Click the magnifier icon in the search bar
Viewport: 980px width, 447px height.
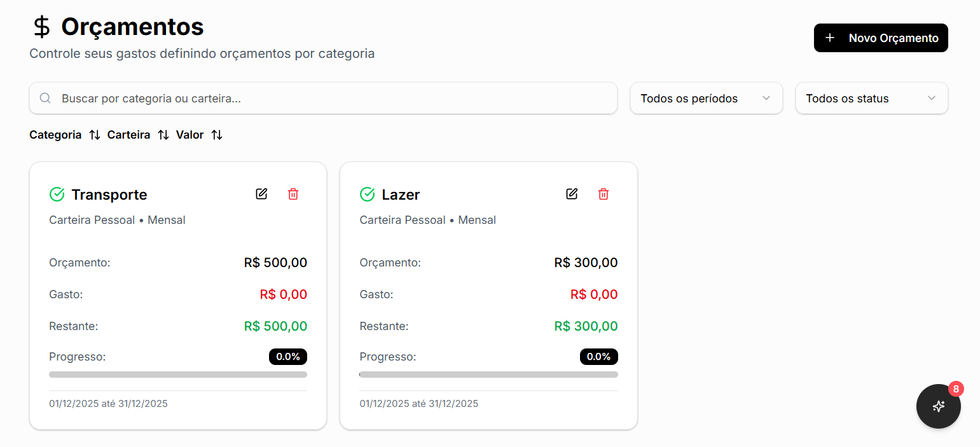point(45,98)
